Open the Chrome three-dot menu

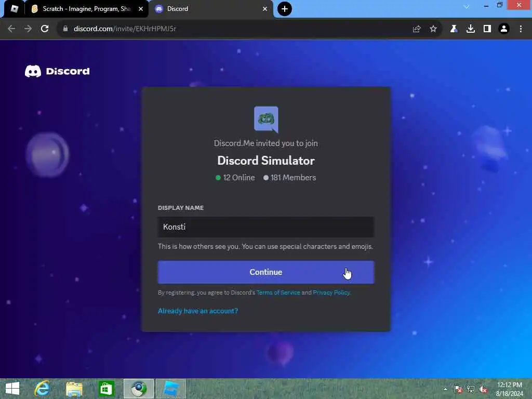521,29
